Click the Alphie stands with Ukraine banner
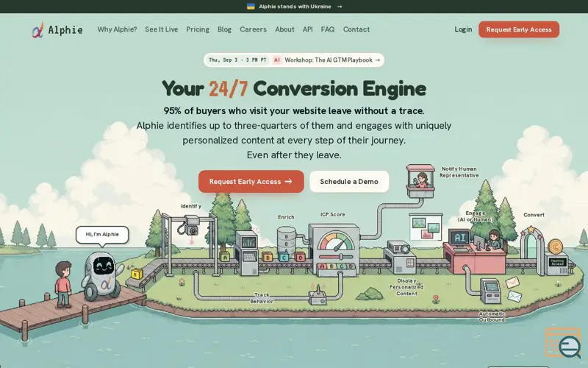This screenshot has width=588, height=368. click(295, 7)
